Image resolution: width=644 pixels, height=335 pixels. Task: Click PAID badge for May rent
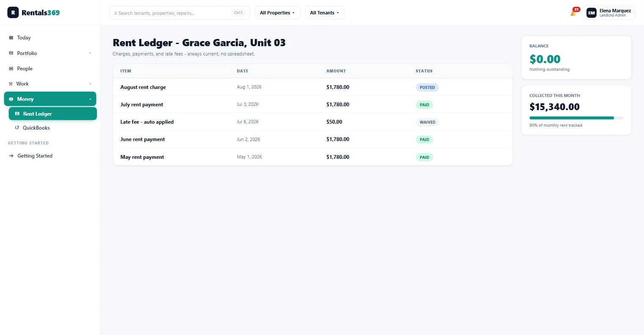click(424, 158)
